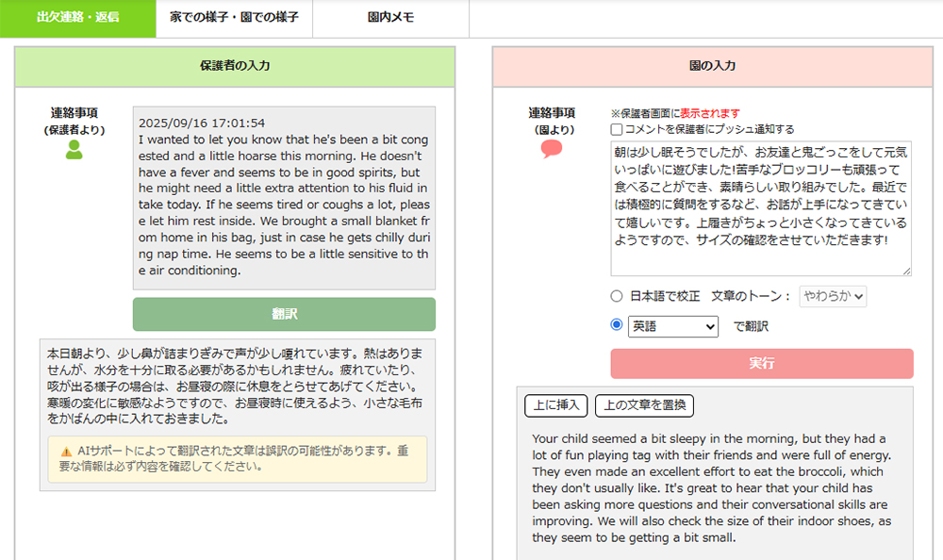Click the 上に挿入 button
The height and width of the screenshot is (560, 943).
(x=556, y=405)
